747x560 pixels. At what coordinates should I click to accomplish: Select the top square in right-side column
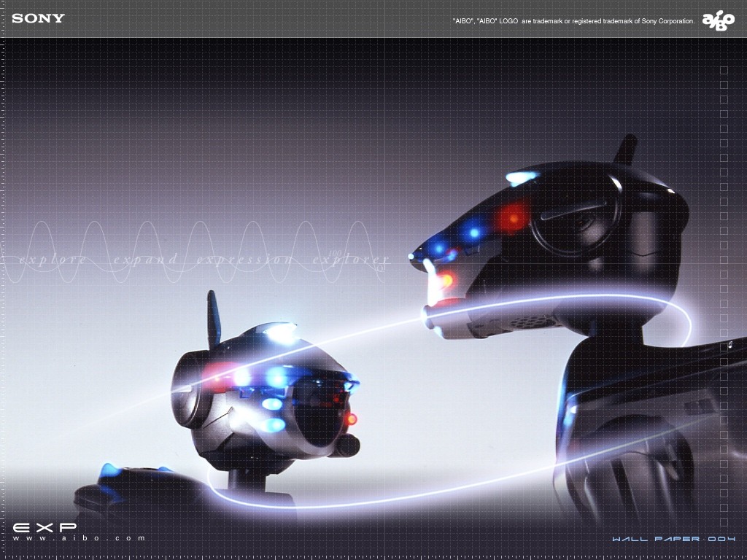click(x=724, y=70)
